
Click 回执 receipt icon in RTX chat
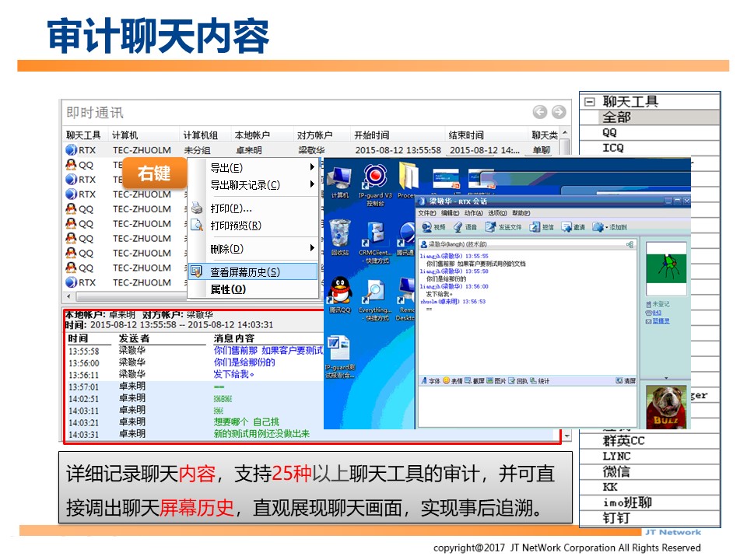point(518,380)
